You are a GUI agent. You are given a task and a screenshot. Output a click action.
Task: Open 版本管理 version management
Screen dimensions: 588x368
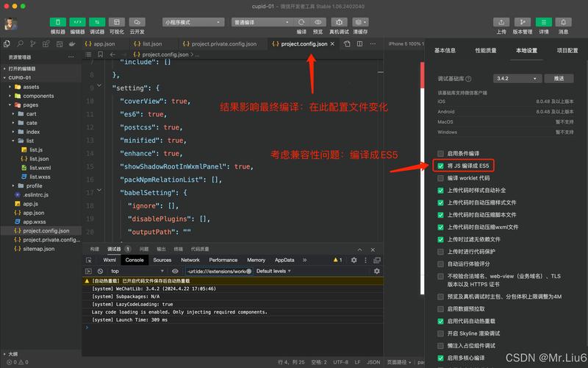click(x=523, y=22)
